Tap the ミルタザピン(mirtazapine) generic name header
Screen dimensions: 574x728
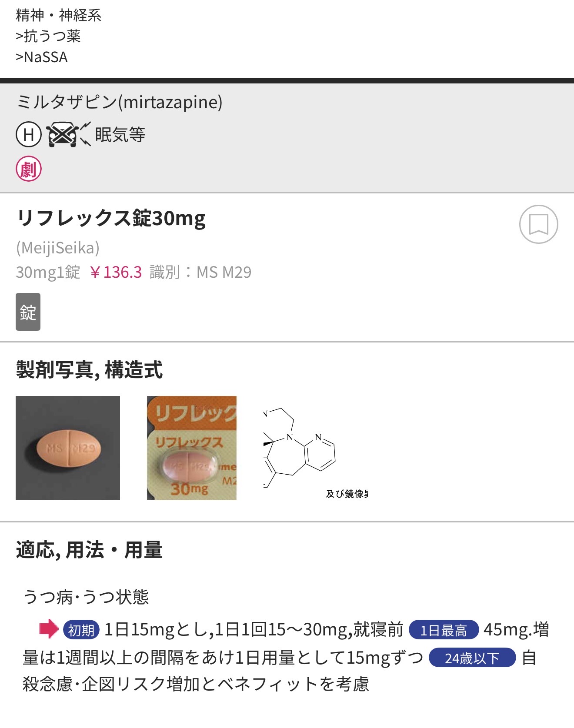tap(119, 102)
